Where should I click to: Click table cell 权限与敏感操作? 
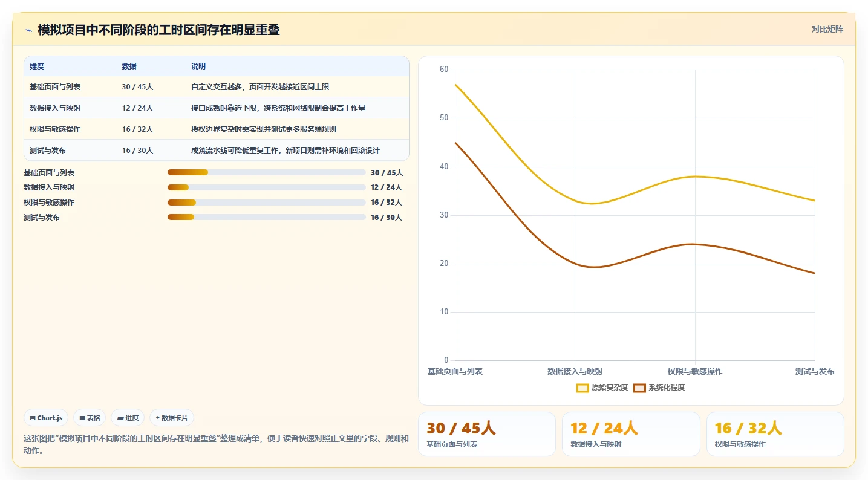tap(55, 129)
